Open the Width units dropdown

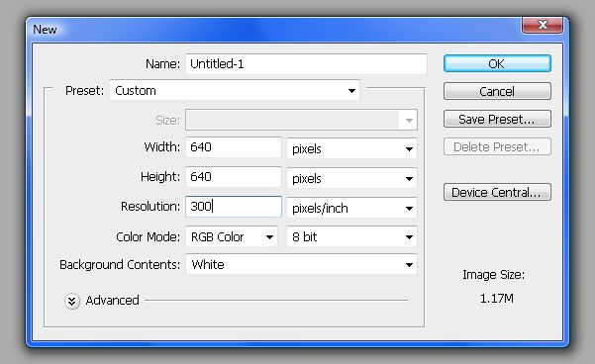click(351, 148)
